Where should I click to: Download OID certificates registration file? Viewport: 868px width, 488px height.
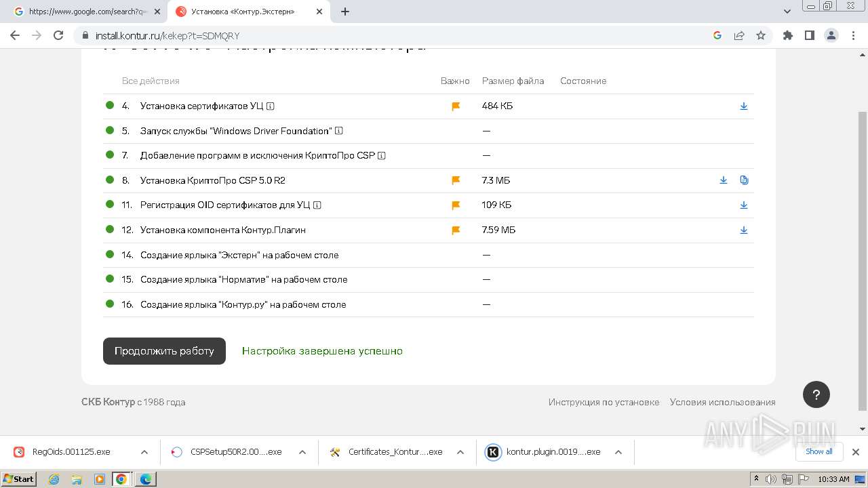point(744,205)
